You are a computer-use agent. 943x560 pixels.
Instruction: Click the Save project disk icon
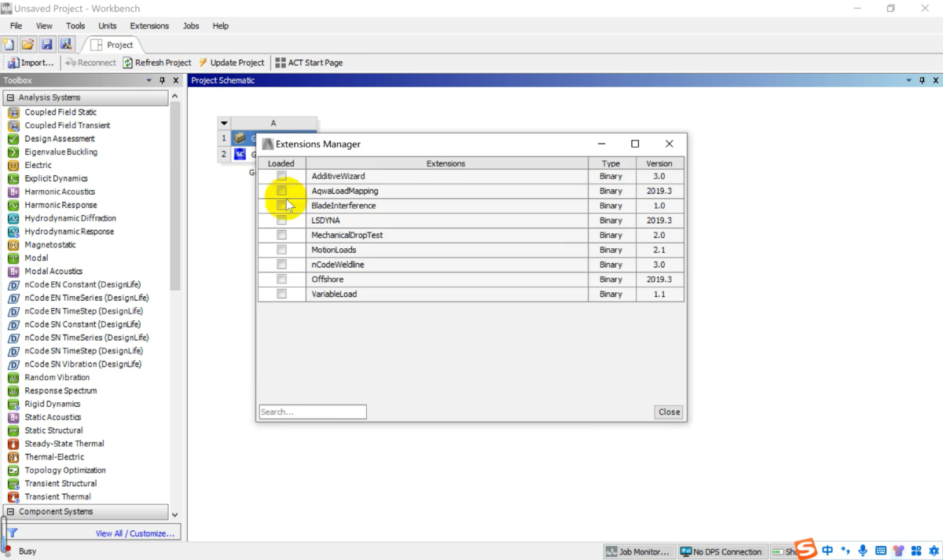[x=46, y=45]
